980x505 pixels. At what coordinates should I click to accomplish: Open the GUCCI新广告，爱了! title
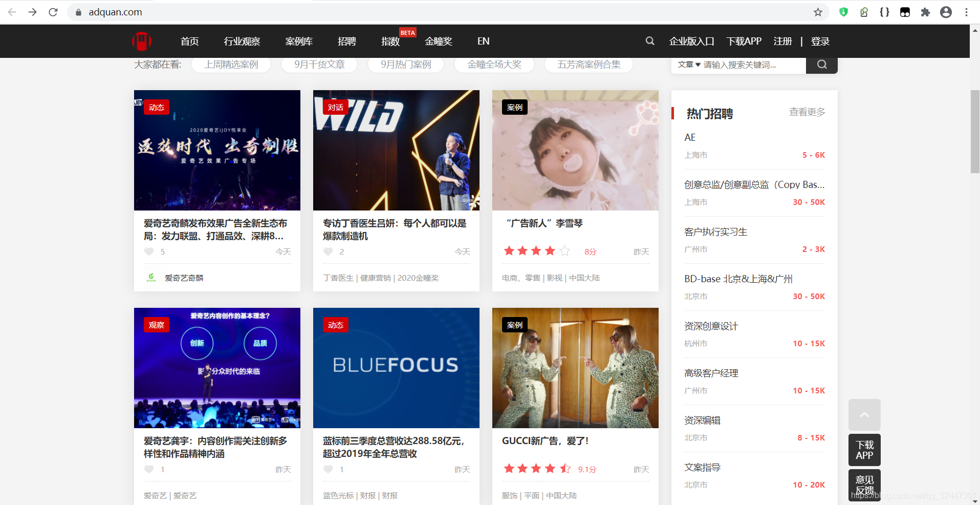click(x=546, y=441)
